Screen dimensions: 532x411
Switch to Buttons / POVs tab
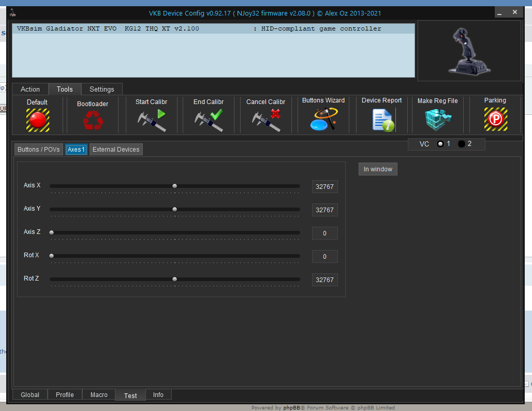(39, 150)
